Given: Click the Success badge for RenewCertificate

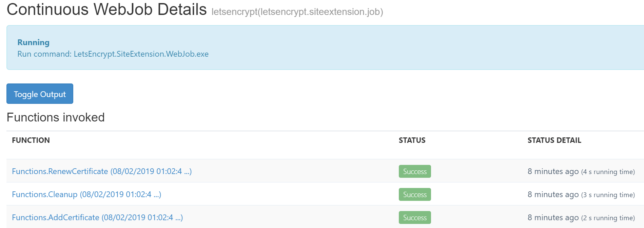Looking at the screenshot, I should (x=414, y=171).
